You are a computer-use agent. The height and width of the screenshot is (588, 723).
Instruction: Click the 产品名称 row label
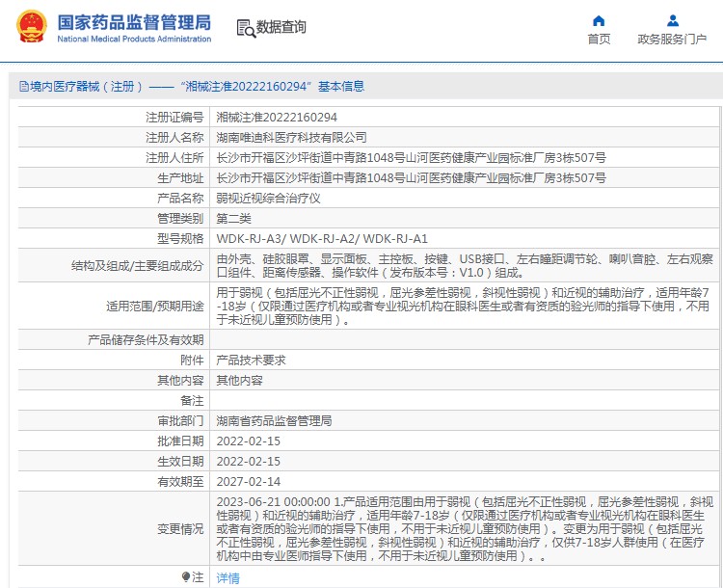(x=180, y=199)
